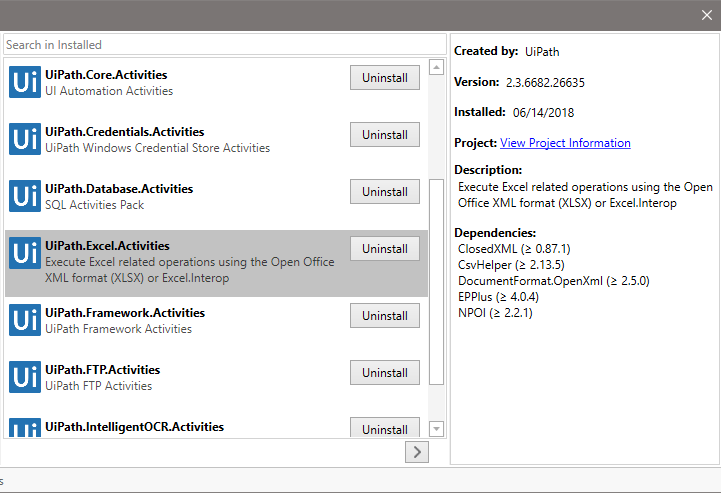Click the 'Created by:' UiPath value

tap(542, 52)
